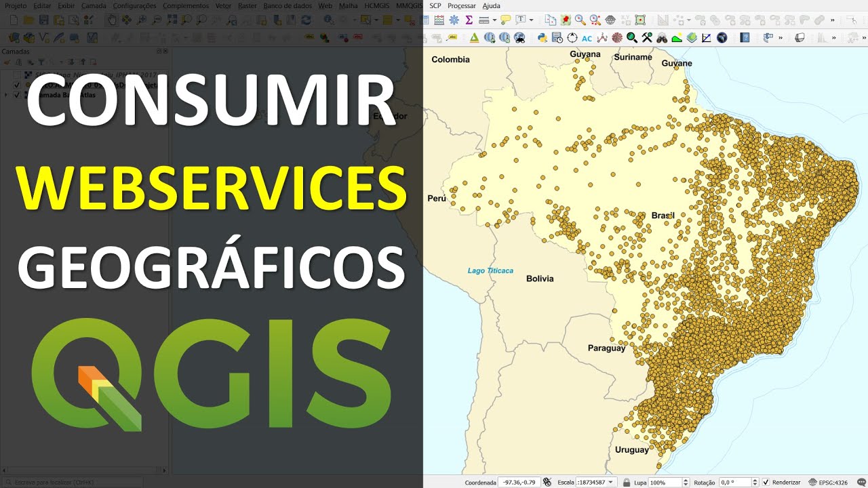Select the Pan Map hand tool

point(112,20)
